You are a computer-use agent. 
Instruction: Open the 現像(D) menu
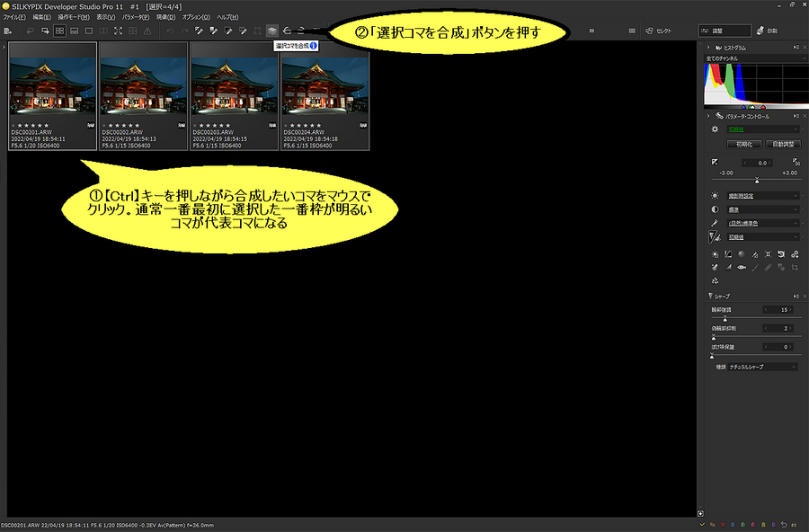165,17
